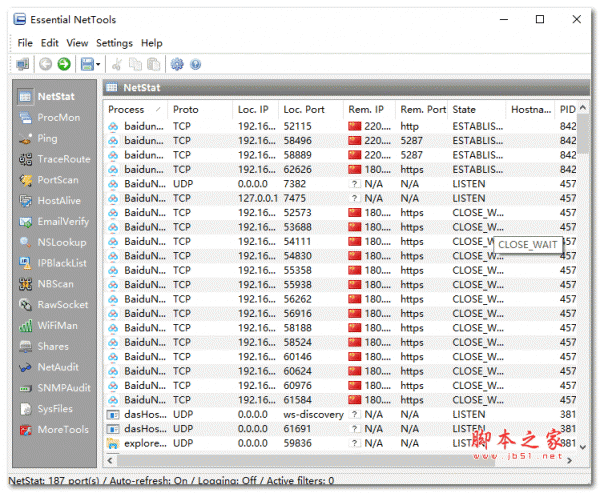Viewport: 600px width, 493px height.
Task: Sort by the Rem. Port column header
Action: (421, 109)
